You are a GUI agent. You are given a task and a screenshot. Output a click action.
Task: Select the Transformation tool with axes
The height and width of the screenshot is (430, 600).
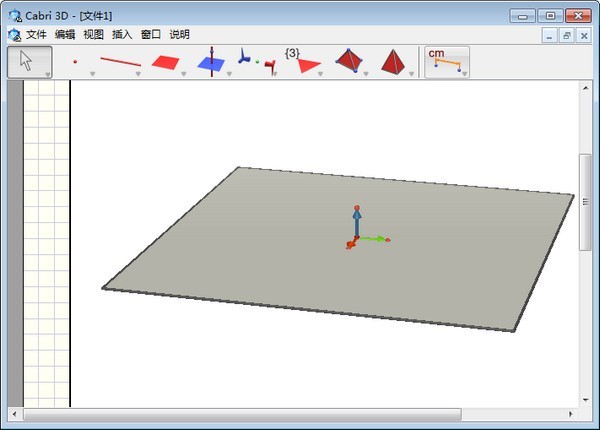coord(256,62)
